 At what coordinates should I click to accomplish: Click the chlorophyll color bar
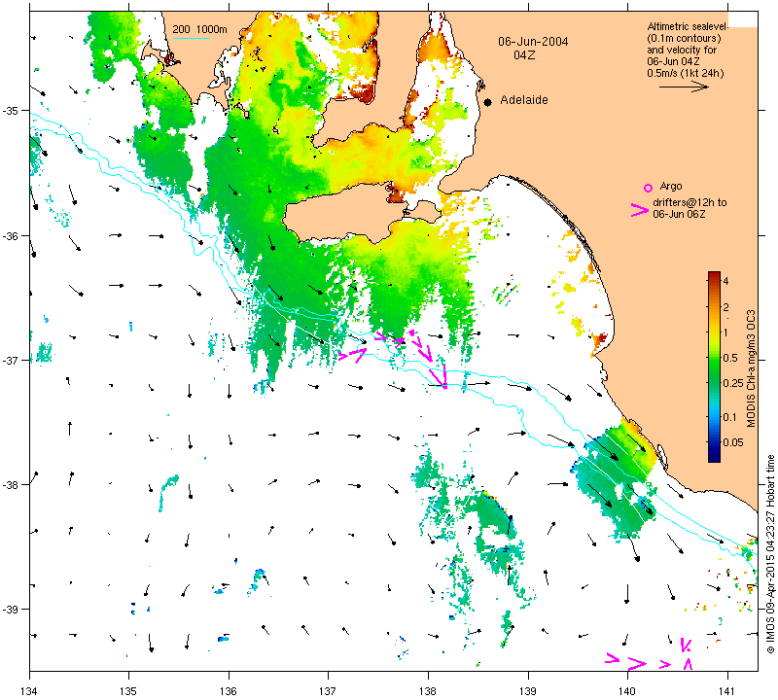[714, 367]
